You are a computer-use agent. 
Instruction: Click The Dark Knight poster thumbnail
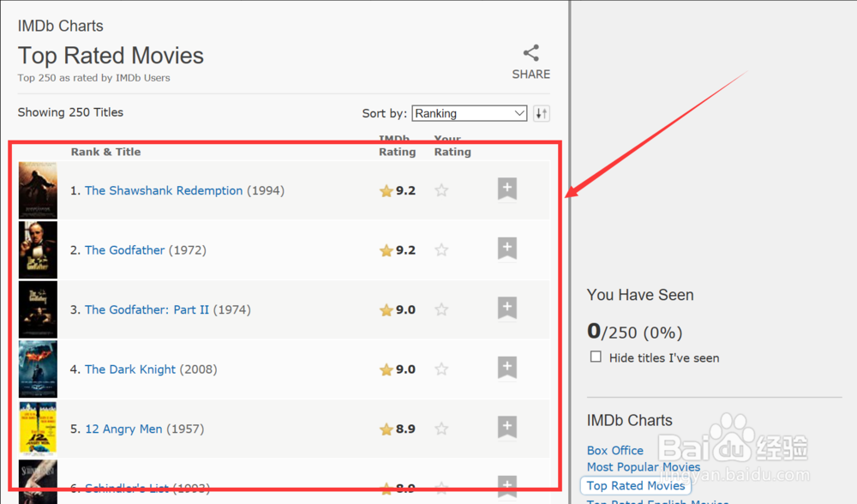click(38, 369)
